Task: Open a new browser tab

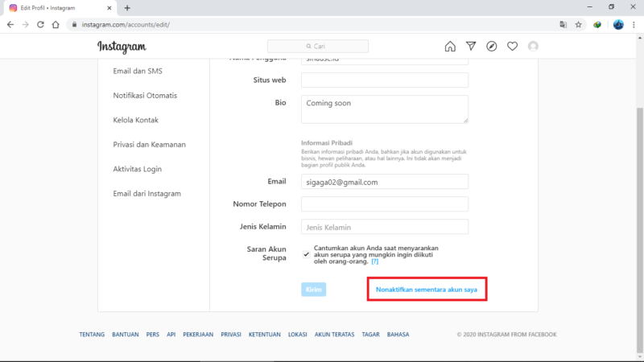Action: click(x=127, y=8)
